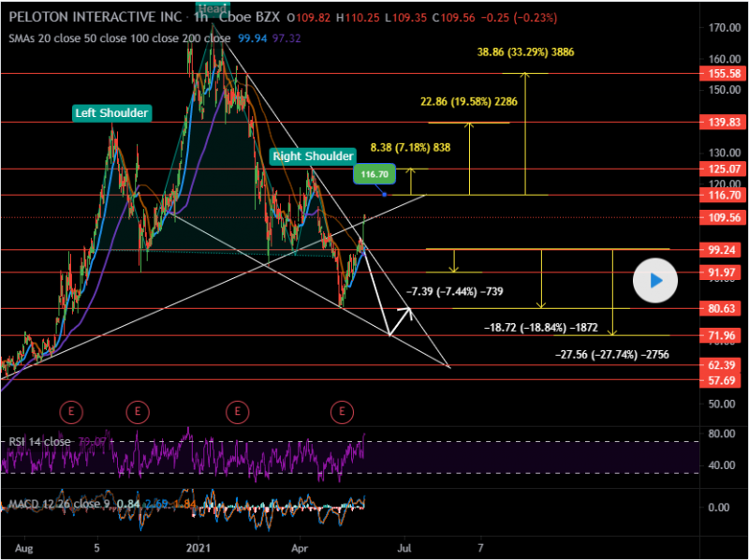Click the first (leftmost) earnings E marker
This screenshot has width=749, height=560.
tap(71, 411)
